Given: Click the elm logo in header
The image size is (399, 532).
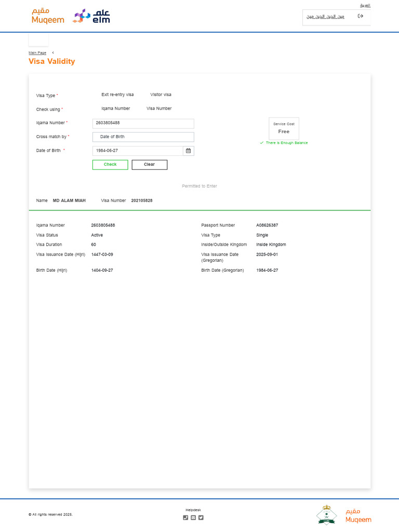Looking at the screenshot, I should pos(91,16).
